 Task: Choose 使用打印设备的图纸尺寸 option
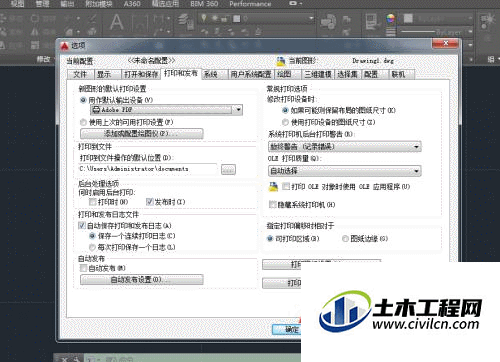[285, 122]
